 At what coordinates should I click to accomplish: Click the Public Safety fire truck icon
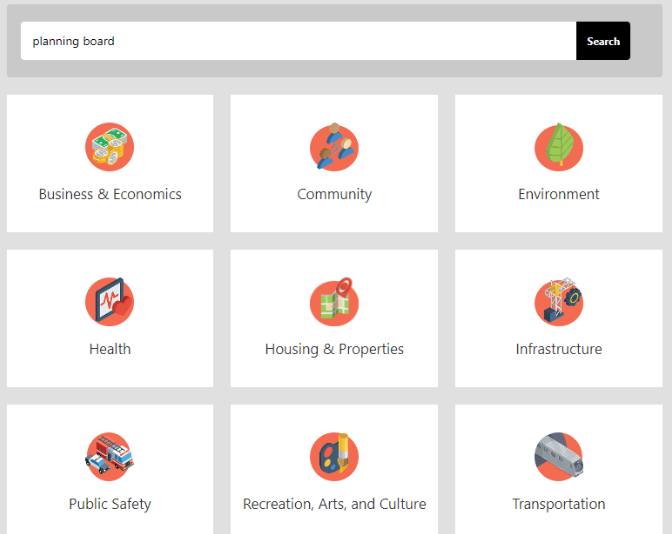[x=110, y=457]
